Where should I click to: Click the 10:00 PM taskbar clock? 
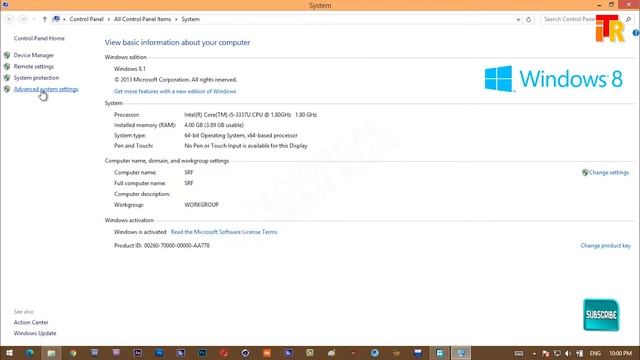[x=620, y=353]
